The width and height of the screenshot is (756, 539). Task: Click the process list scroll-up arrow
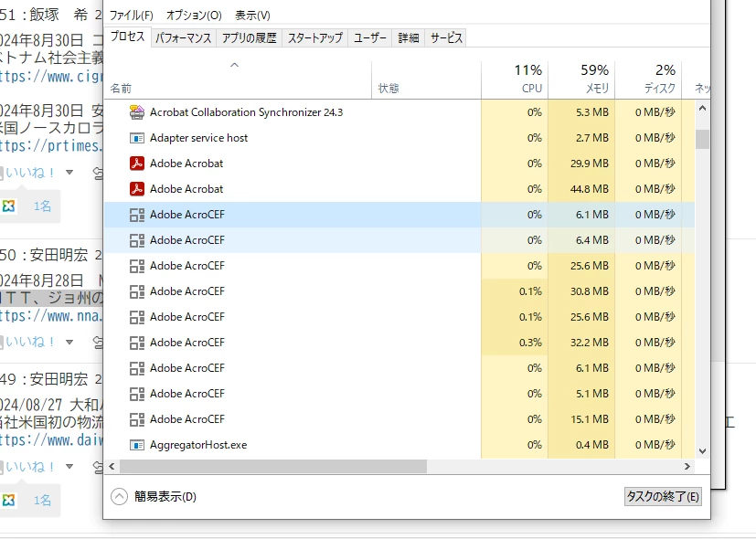(702, 109)
